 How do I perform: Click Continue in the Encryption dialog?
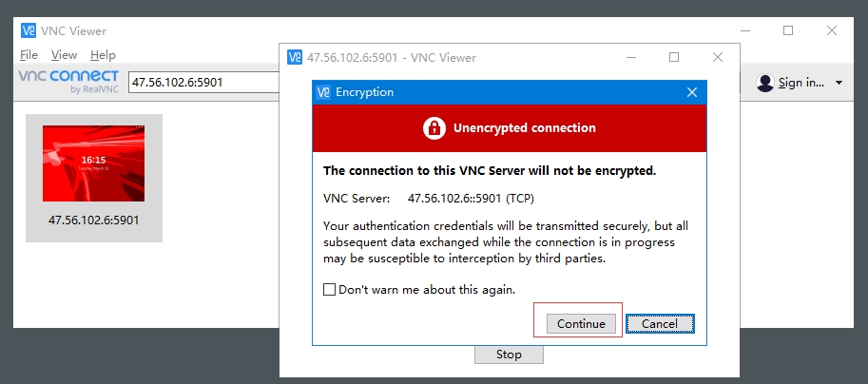click(x=581, y=324)
